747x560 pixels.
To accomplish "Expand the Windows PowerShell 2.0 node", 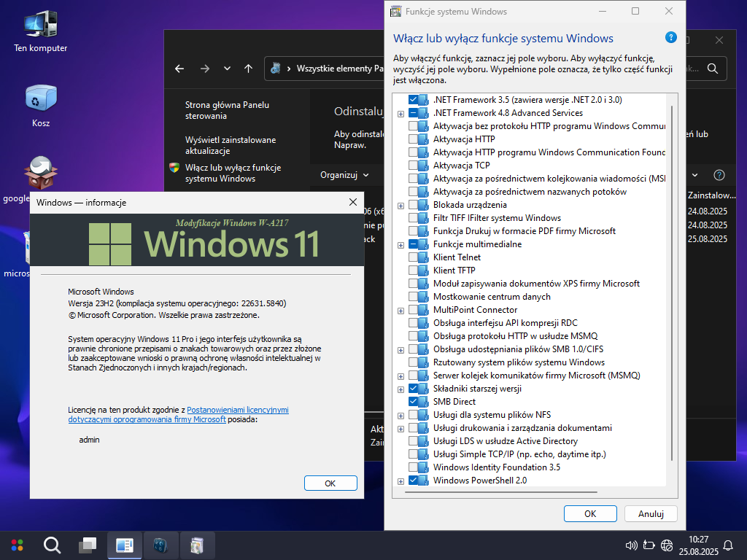I will pyautogui.click(x=400, y=481).
